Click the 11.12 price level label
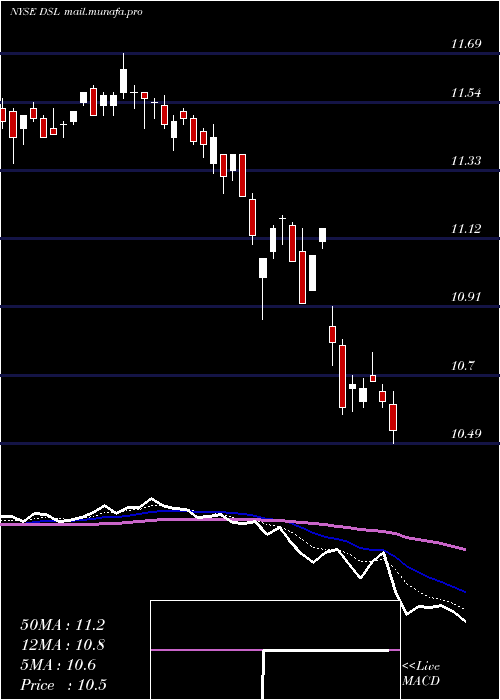The image size is (500, 700). click(466, 229)
